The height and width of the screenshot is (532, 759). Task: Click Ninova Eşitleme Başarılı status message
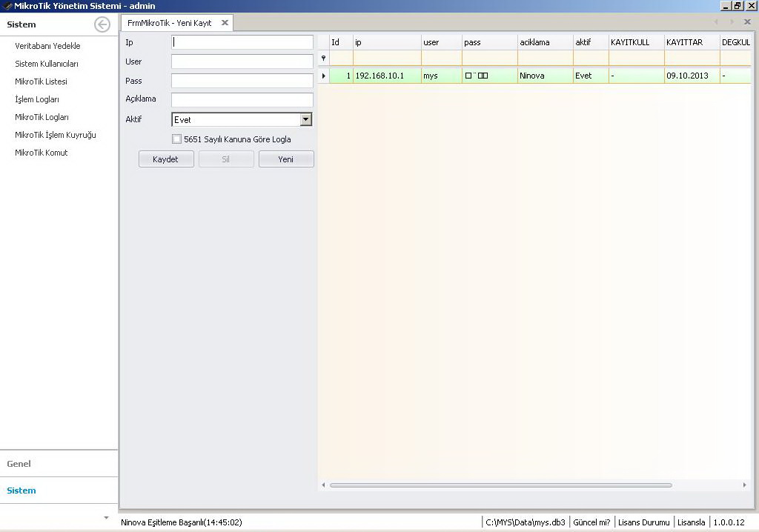[x=182, y=522]
